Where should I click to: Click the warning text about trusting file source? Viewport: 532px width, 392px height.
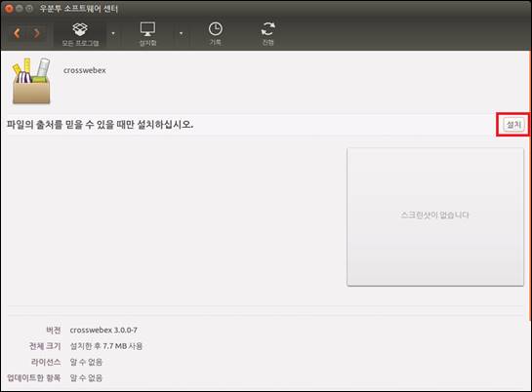101,125
